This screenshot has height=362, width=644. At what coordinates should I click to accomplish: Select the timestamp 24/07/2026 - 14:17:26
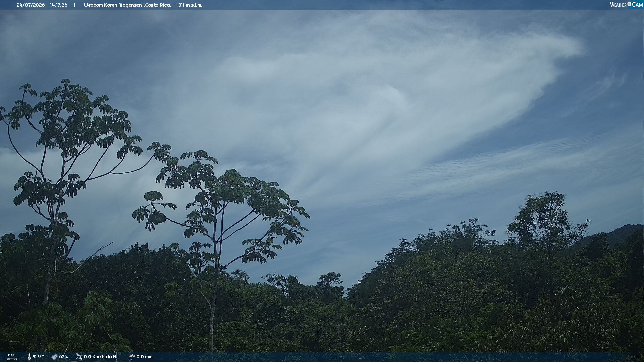[42, 5]
